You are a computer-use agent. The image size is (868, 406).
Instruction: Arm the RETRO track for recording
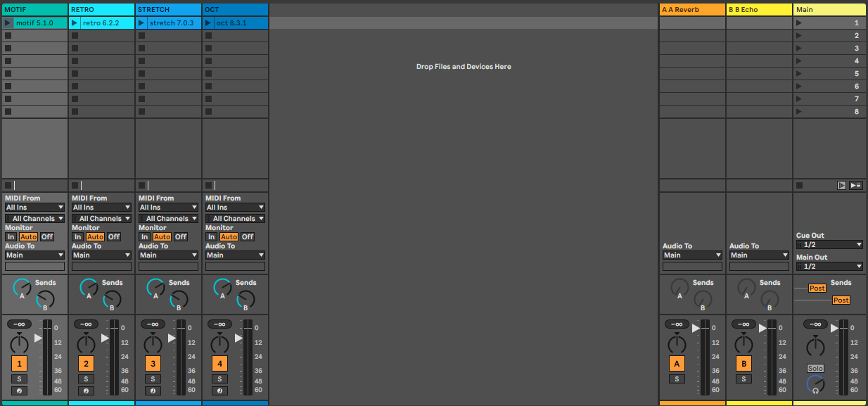(86, 391)
